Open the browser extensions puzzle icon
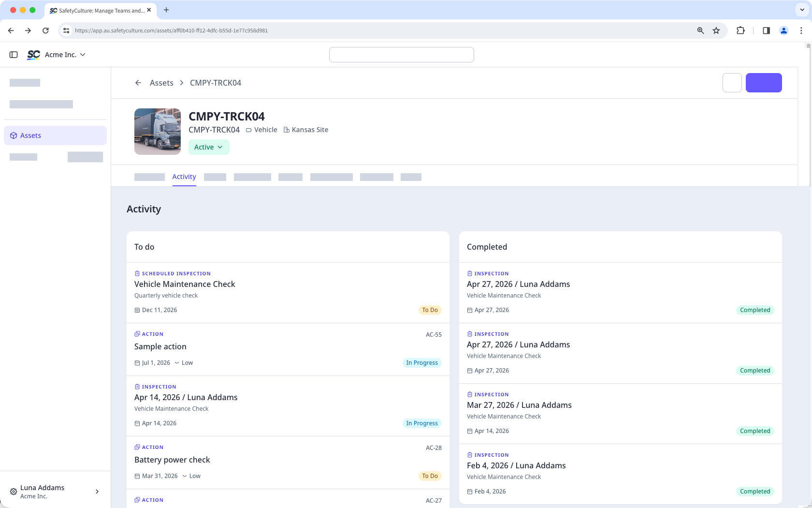The width and height of the screenshot is (812, 508). coord(740,30)
